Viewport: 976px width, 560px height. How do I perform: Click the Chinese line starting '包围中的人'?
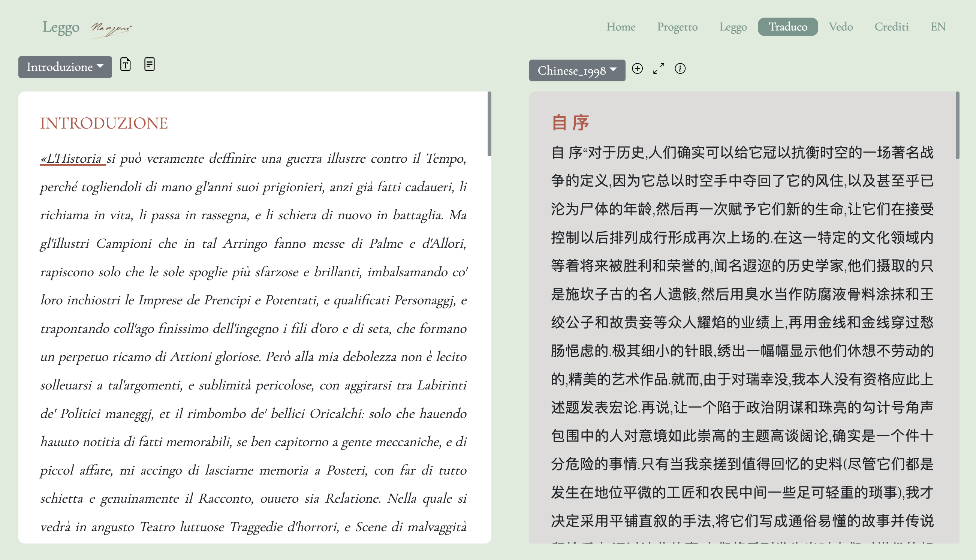742,436
